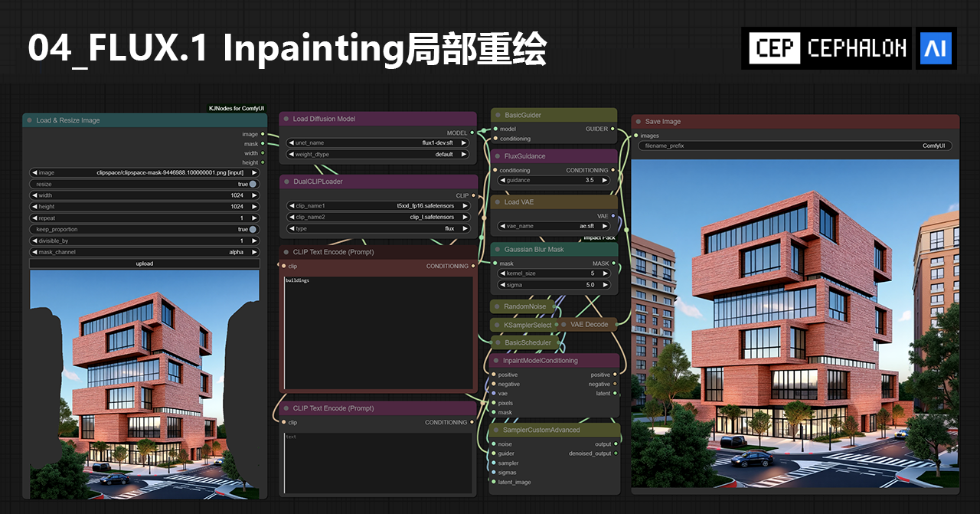The image size is (980, 514).
Task: Collapse the Load & Resize Image node dot
Action: (x=29, y=120)
